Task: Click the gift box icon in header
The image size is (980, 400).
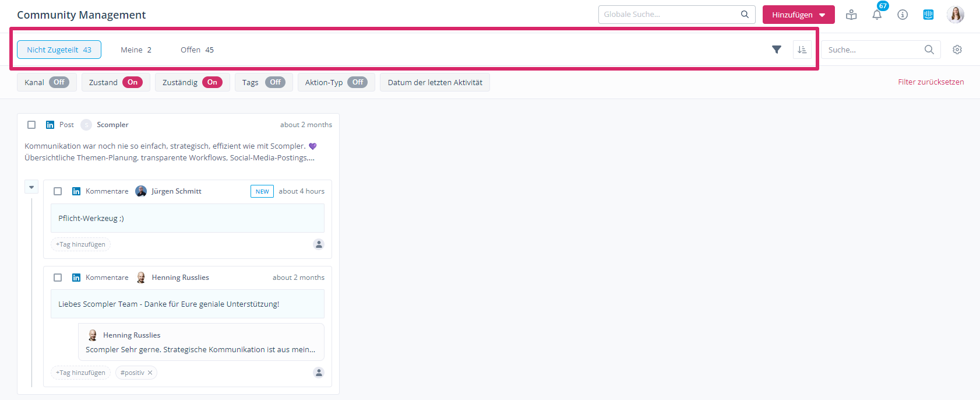Action: point(851,15)
